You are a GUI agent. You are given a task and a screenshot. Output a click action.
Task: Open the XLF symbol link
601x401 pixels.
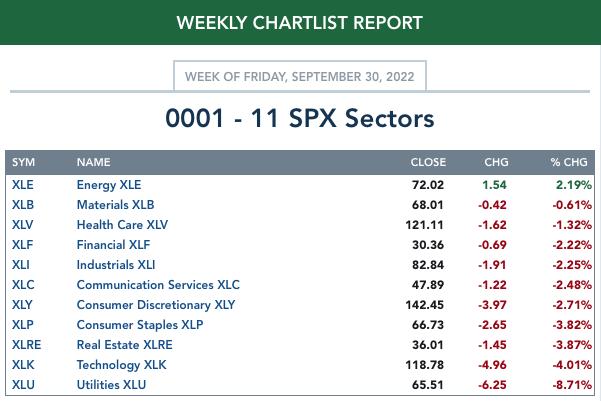[x=22, y=245]
